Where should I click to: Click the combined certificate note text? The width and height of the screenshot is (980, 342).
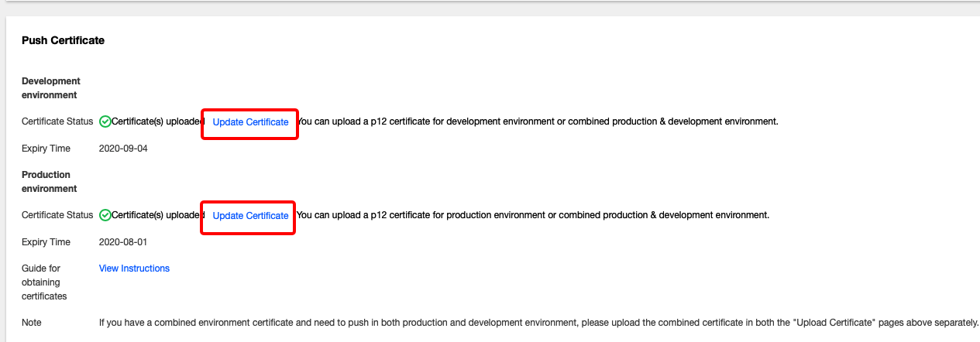pos(538,323)
